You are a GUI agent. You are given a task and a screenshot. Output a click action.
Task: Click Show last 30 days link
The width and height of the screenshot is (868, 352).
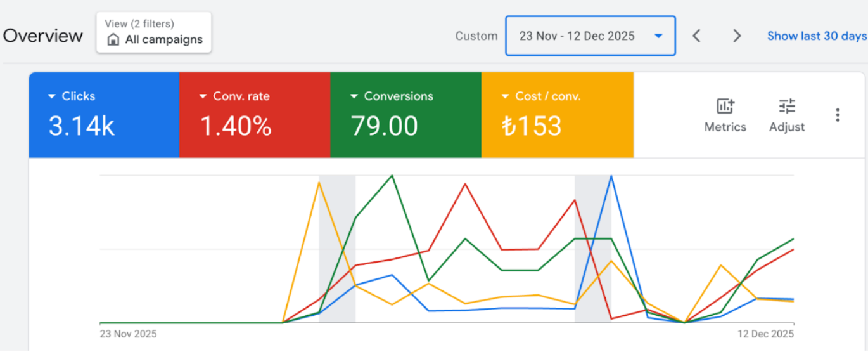tap(816, 36)
